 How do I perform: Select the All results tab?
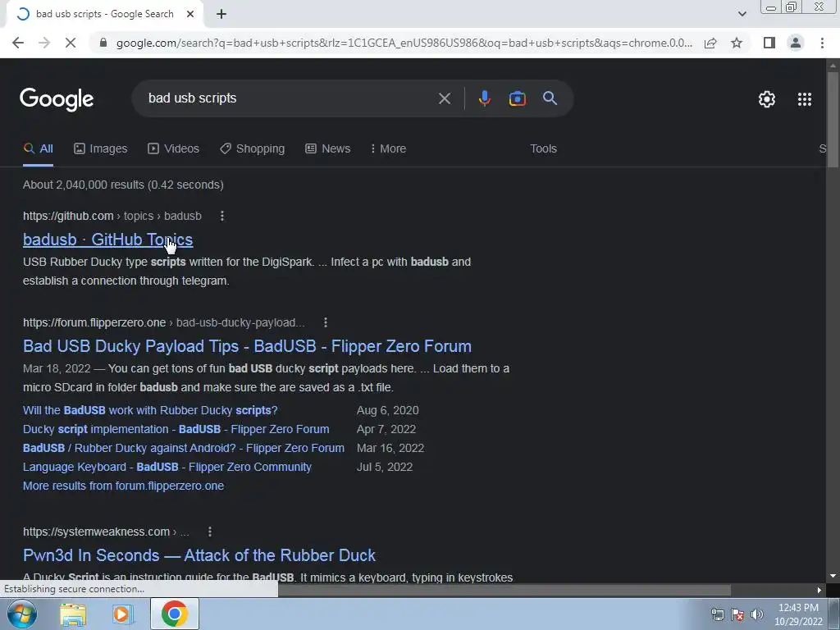coord(38,149)
